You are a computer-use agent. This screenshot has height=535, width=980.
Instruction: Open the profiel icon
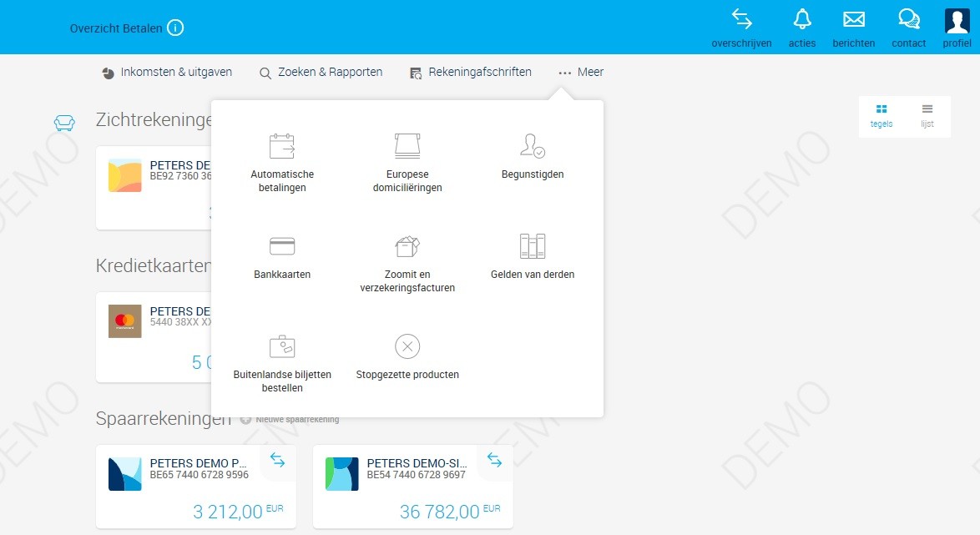pyautogui.click(x=956, y=19)
